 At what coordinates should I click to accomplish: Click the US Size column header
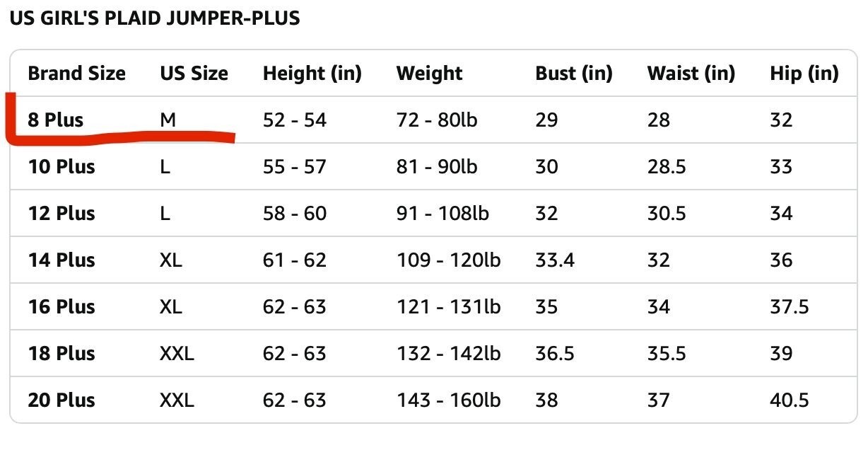194,74
